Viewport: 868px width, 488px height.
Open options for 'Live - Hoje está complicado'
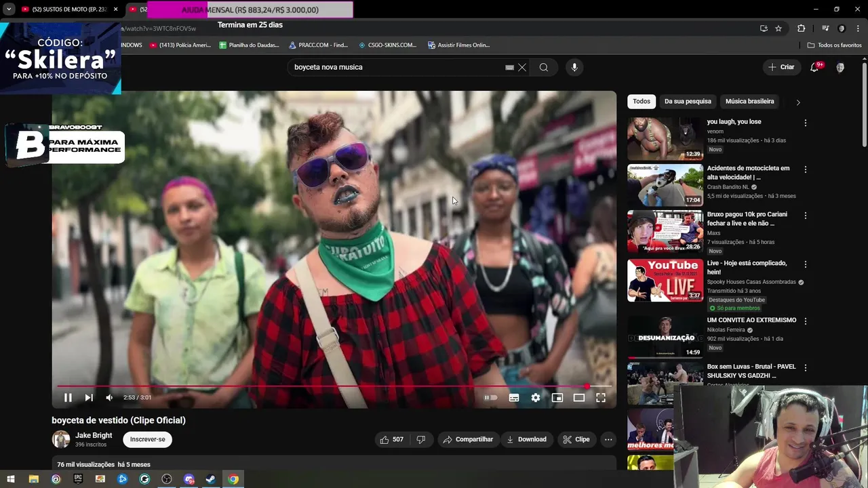click(x=806, y=264)
